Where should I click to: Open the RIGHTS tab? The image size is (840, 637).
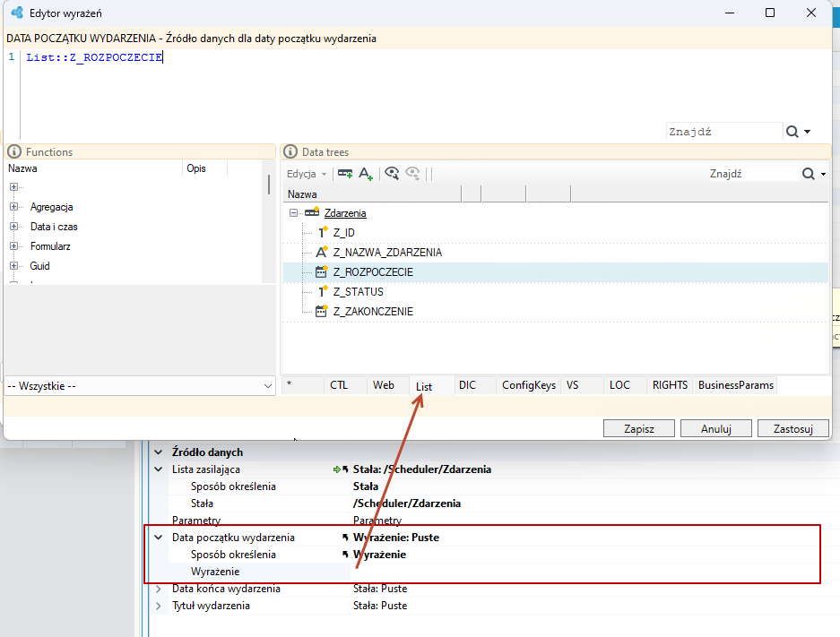[x=670, y=385]
